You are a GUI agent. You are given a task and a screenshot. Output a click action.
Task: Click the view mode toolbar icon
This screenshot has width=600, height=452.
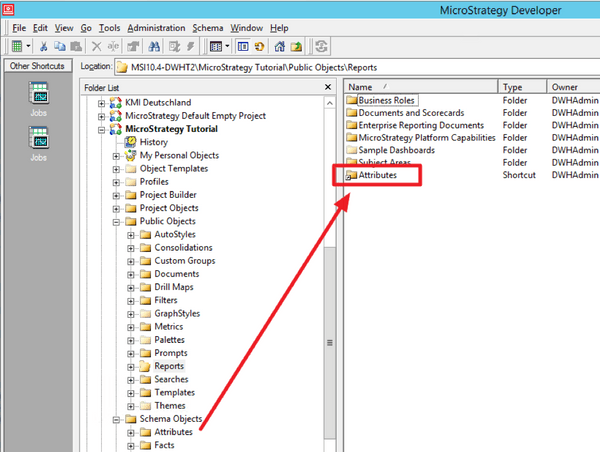[x=216, y=46]
